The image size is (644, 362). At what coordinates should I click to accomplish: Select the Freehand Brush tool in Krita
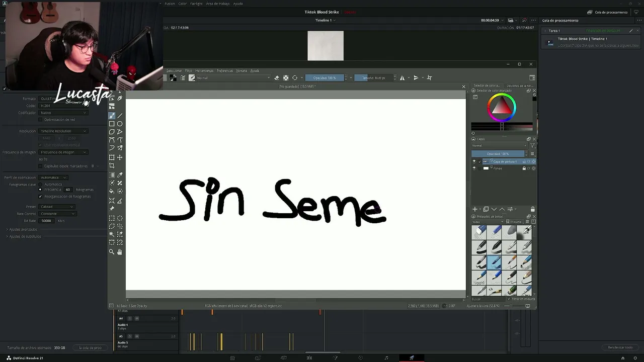pos(112,116)
